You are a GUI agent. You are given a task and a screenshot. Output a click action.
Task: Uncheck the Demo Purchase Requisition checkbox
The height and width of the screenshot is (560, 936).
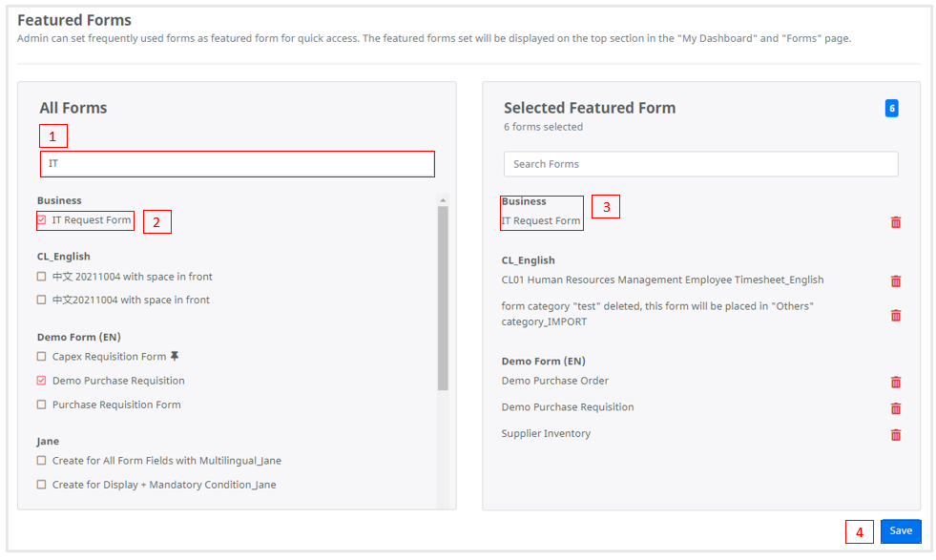[41, 381]
